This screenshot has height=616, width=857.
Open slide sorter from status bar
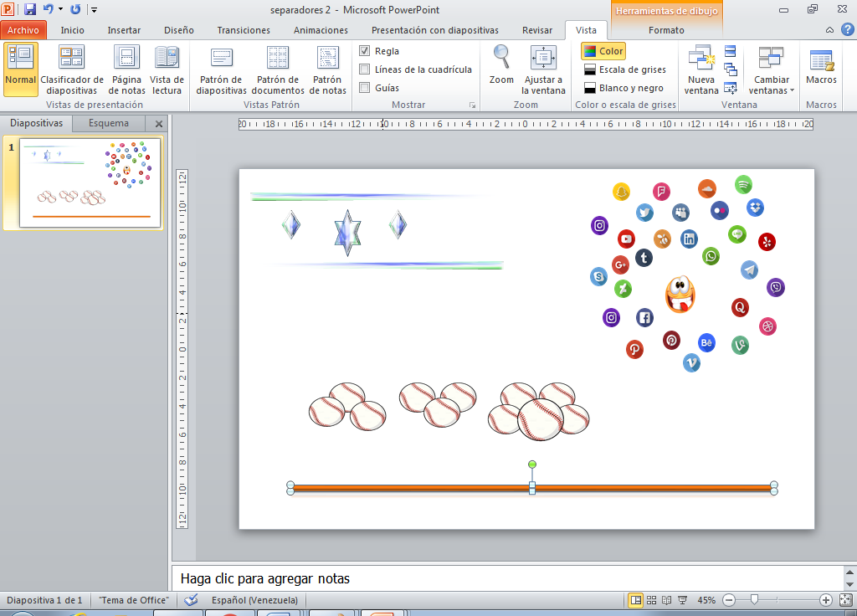coord(651,600)
